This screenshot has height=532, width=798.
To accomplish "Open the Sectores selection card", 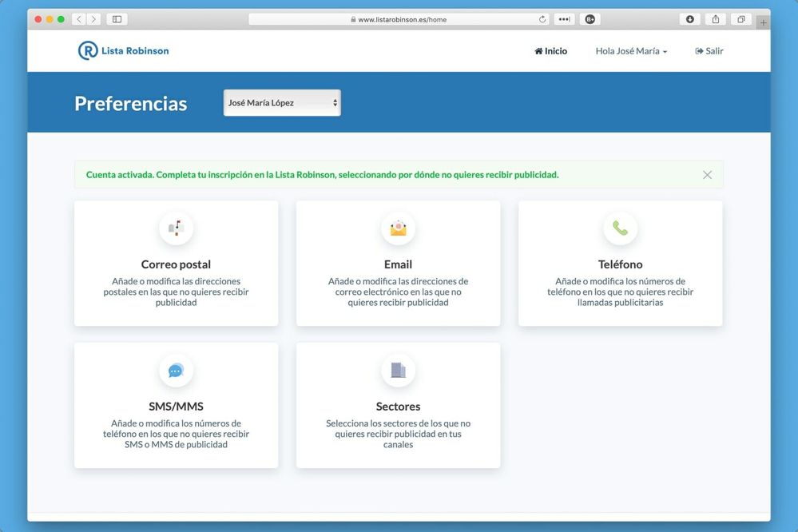I will [x=398, y=405].
